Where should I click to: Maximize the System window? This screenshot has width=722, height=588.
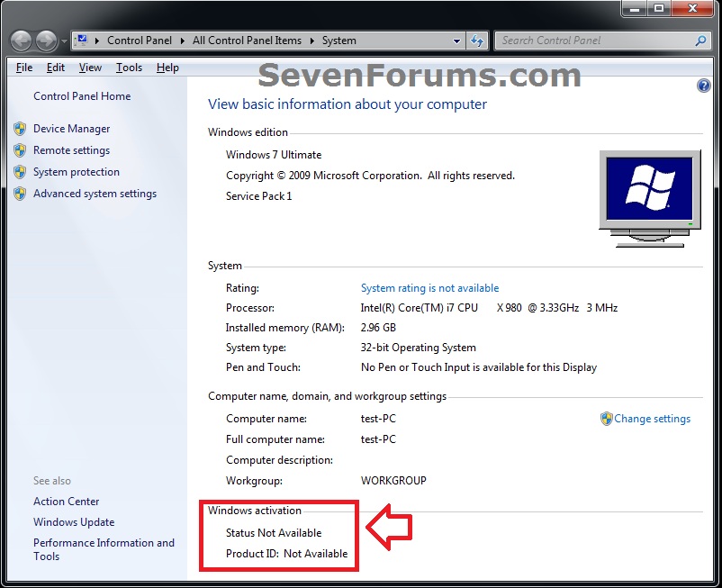[659, 8]
